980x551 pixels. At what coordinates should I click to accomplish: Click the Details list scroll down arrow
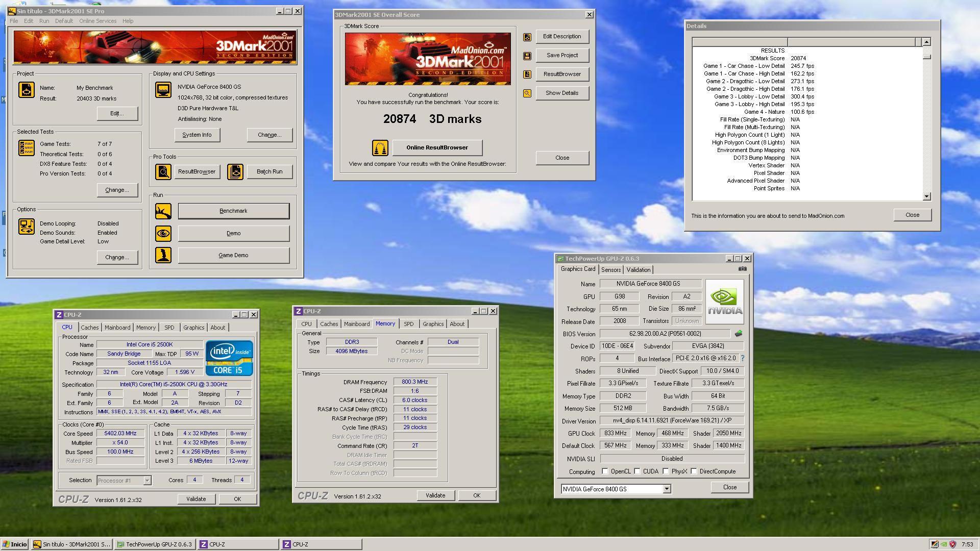click(927, 196)
